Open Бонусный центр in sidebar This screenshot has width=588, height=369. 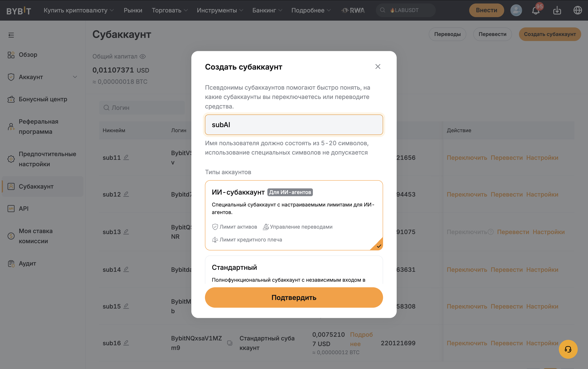point(42,99)
